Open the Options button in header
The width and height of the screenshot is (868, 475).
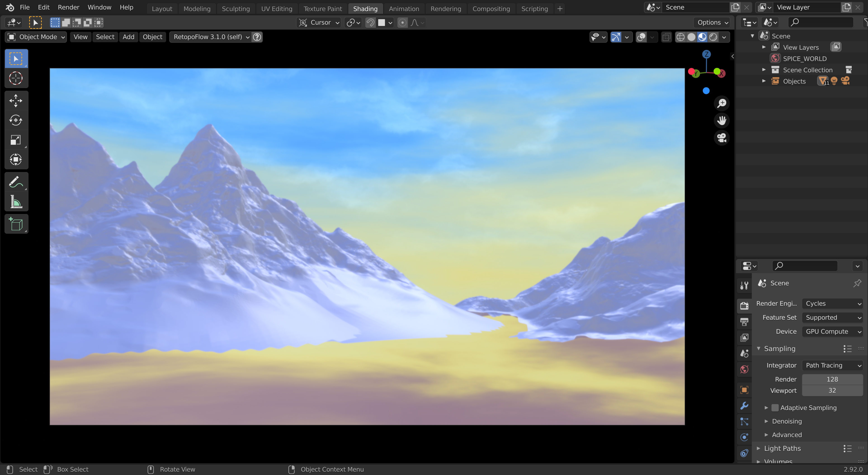click(x=712, y=23)
